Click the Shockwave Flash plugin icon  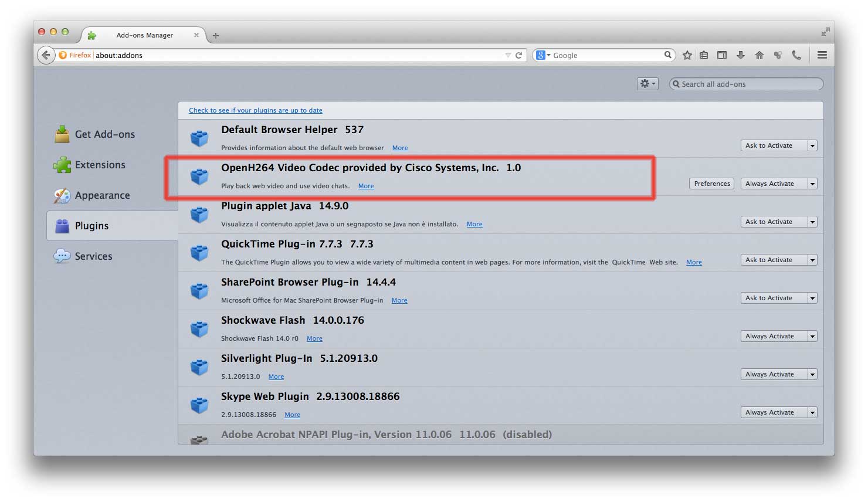199,329
